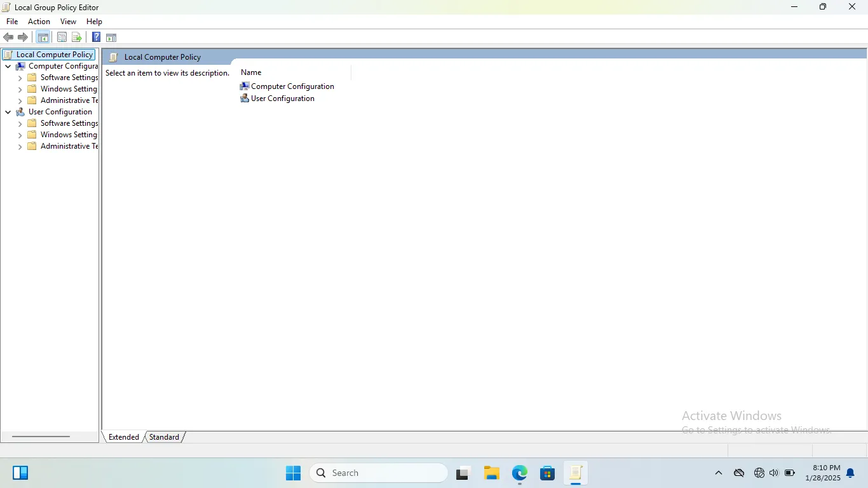868x488 pixels.
Task: Open Properties from the toolbar icon
Action: click(62, 37)
